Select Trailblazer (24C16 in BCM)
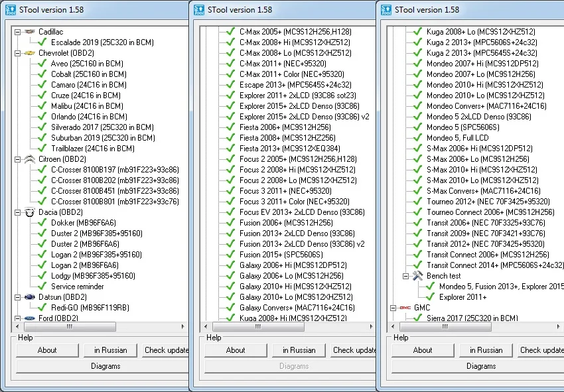Screen dimensions: 564x392 (x=93, y=149)
